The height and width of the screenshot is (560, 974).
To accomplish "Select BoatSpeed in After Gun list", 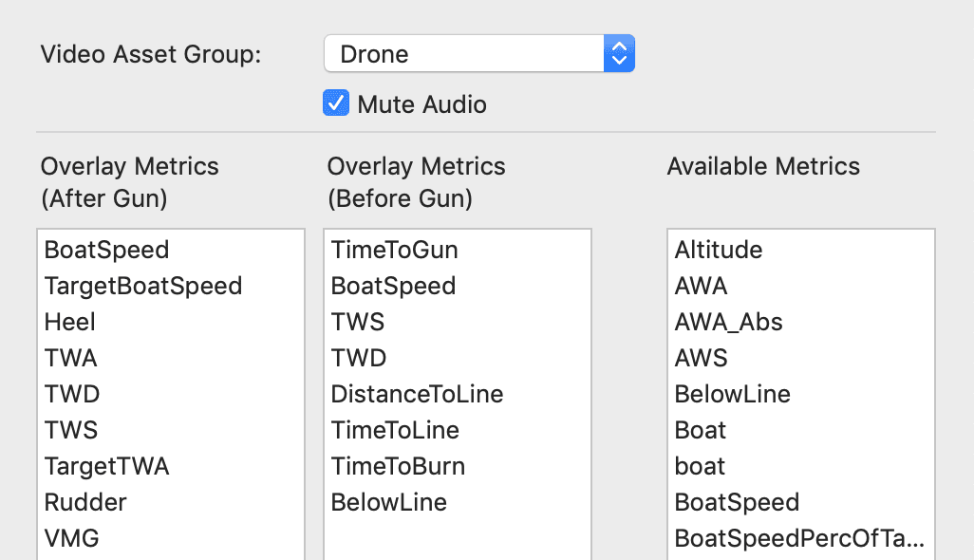I will 171,250.
